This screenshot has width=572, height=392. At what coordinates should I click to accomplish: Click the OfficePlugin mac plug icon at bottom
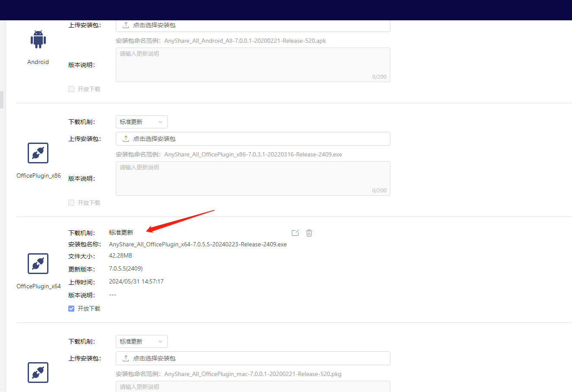38,373
